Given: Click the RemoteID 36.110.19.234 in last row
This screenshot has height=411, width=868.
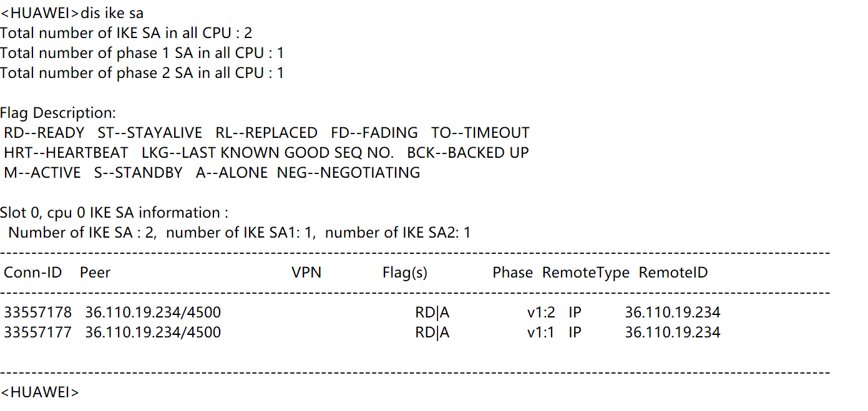Looking at the screenshot, I should tap(672, 332).
